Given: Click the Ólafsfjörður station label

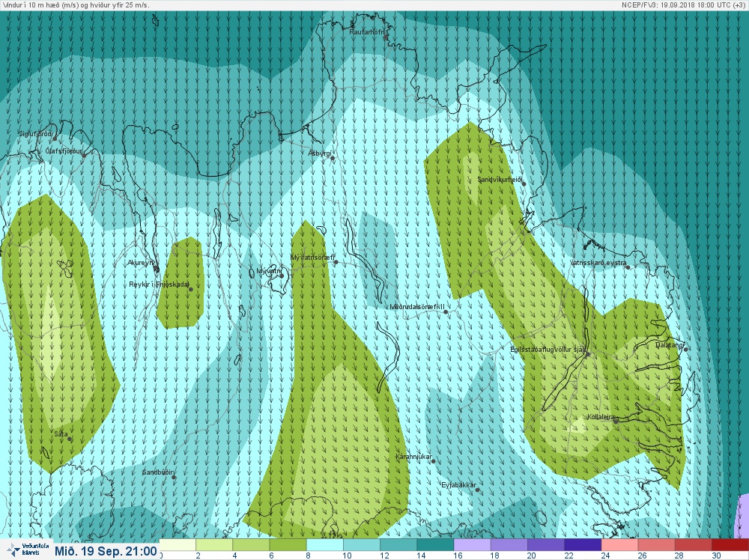Looking at the screenshot, I should pyautogui.click(x=64, y=151).
